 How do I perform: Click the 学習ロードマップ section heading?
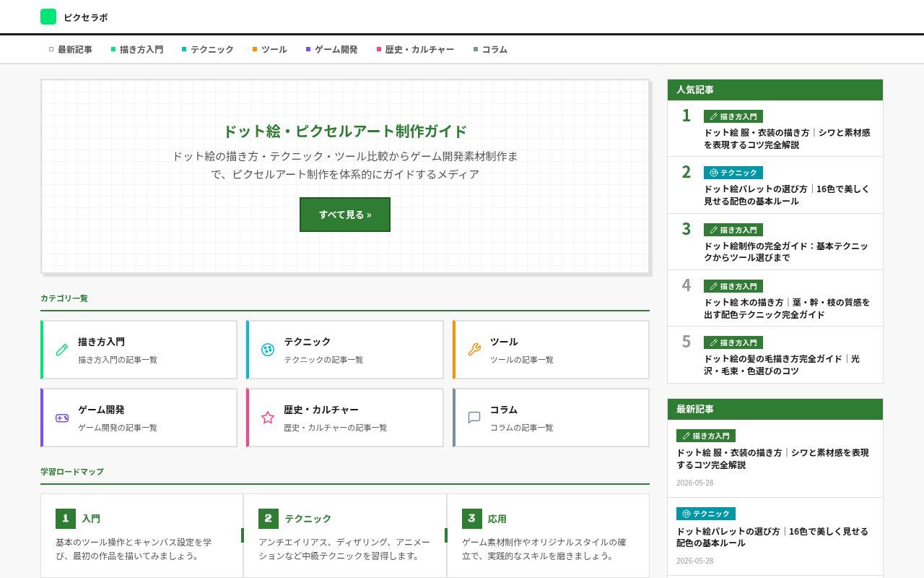[72, 472]
